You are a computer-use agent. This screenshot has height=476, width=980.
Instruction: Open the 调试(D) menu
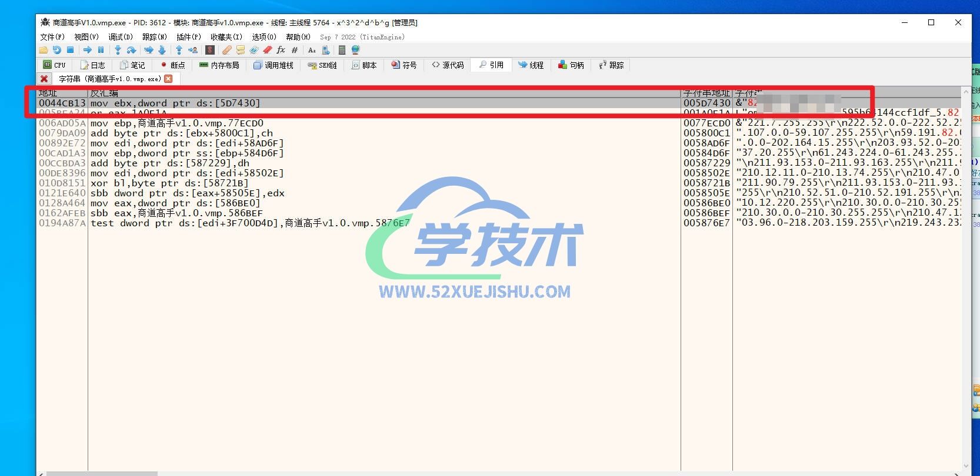120,37
